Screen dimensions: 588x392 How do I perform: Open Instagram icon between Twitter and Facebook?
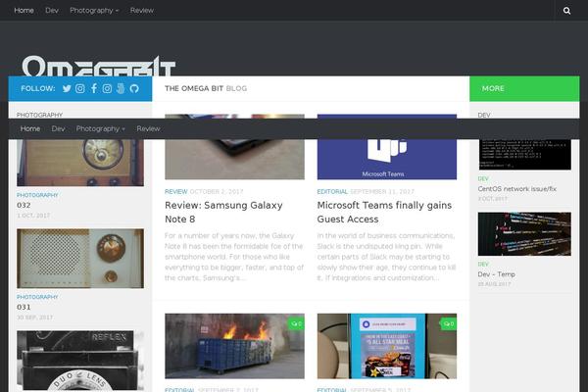pos(80,88)
